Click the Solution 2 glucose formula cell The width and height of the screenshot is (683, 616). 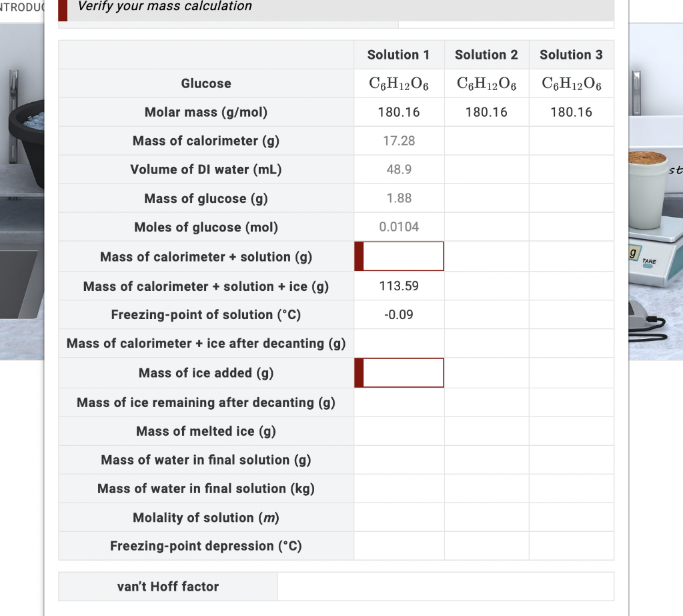pos(486,83)
